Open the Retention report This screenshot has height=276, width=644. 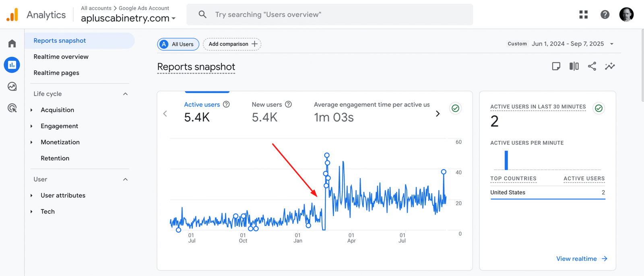point(55,158)
